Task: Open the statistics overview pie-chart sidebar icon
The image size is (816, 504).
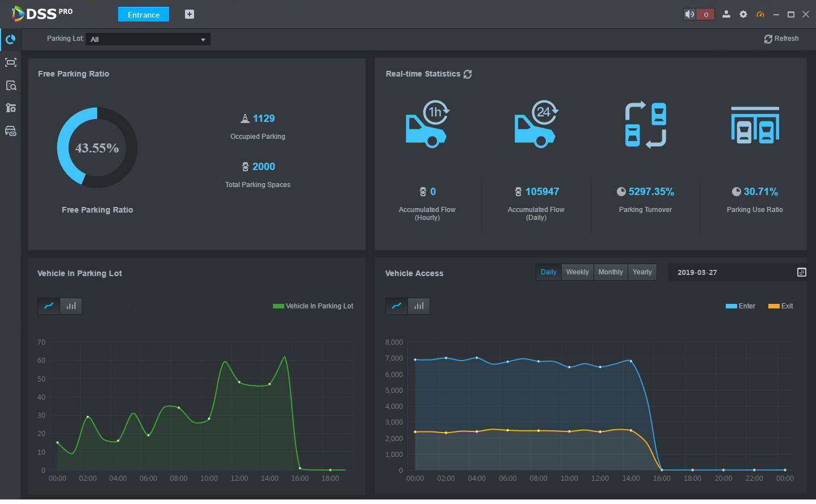Action: tap(10, 40)
